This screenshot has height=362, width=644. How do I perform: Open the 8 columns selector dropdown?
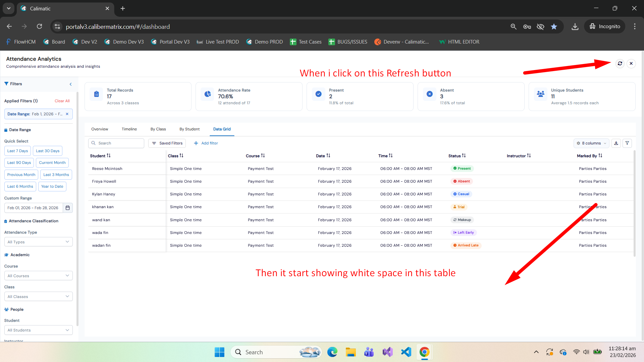coord(591,143)
